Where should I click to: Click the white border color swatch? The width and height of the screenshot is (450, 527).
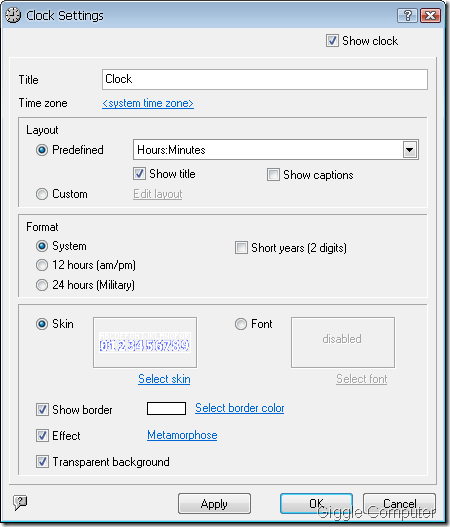[x=166, y=408]
